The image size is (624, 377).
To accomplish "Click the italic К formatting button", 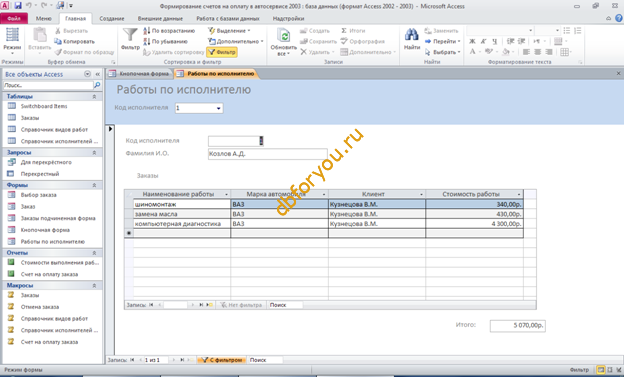I will 483,41.
